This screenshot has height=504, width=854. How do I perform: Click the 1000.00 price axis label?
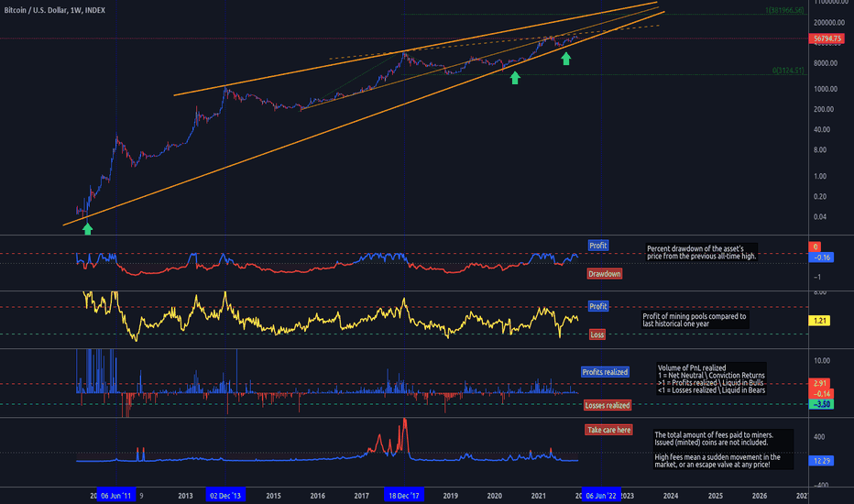click(x=825, y=89)
